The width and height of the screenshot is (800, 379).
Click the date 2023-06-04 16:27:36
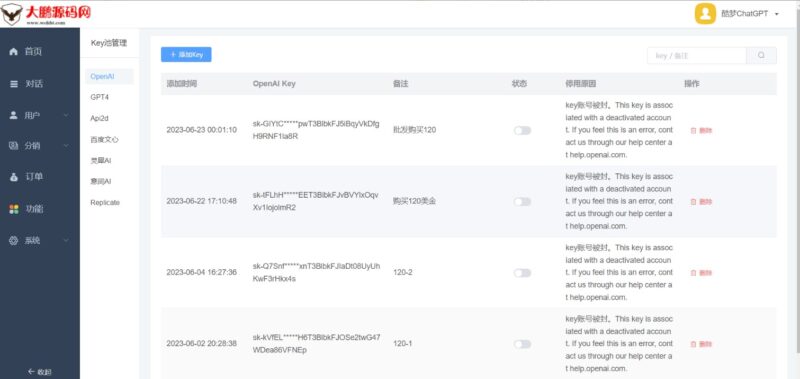click(x=202, y=272)
